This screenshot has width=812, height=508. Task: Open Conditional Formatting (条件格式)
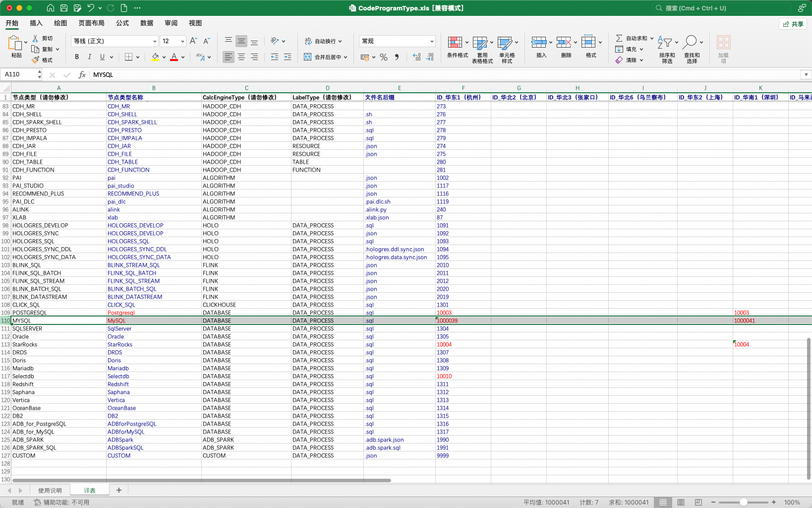tap(458, 47)
